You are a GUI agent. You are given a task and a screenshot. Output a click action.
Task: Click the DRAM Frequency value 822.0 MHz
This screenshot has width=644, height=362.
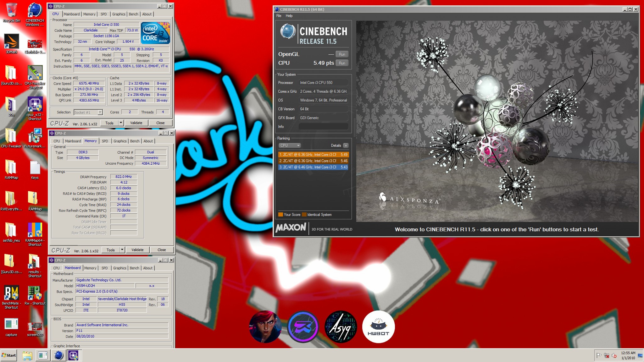[124, 177]
